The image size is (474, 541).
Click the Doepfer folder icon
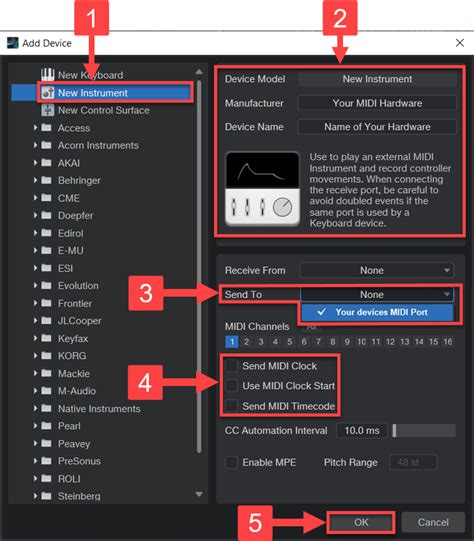tap(46, 215)
